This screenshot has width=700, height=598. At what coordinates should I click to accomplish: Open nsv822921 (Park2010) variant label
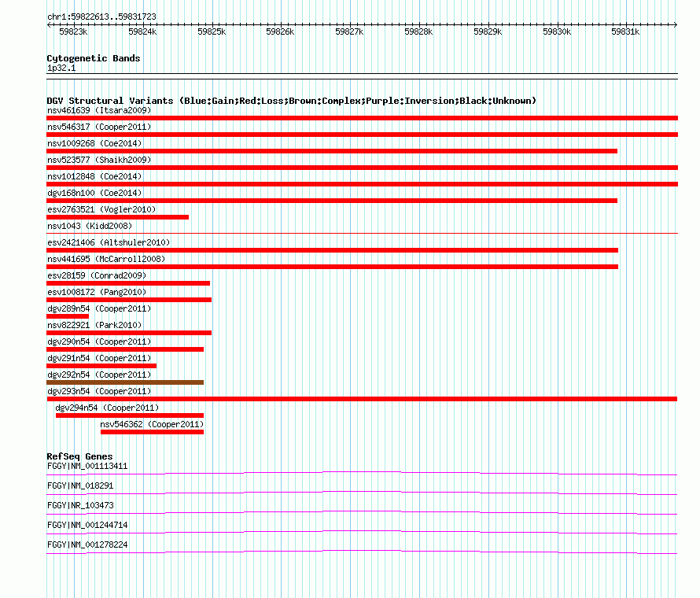(94, 325)
